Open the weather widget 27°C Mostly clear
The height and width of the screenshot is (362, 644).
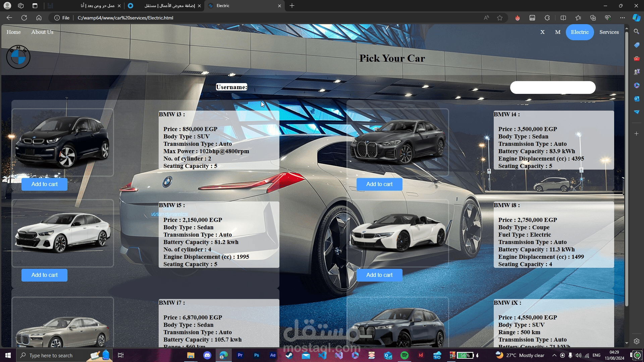pyautogui.click(x=520, y=355)
